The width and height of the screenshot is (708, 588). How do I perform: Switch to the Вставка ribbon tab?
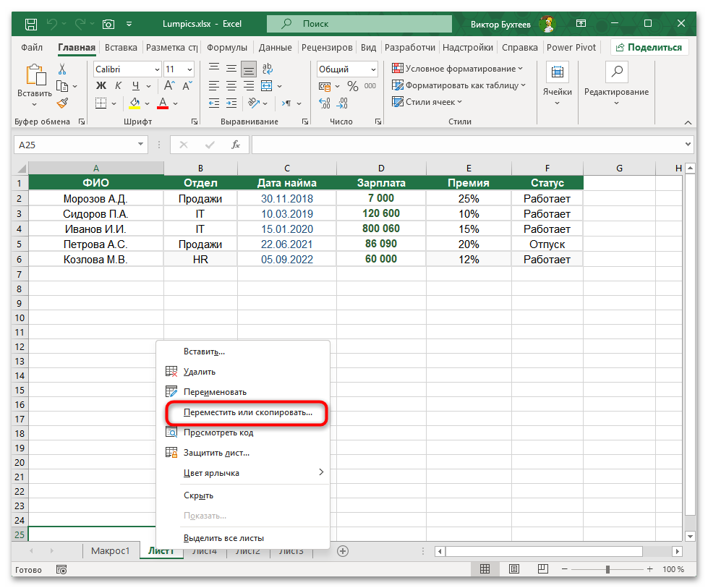click(x=119, y=47)
